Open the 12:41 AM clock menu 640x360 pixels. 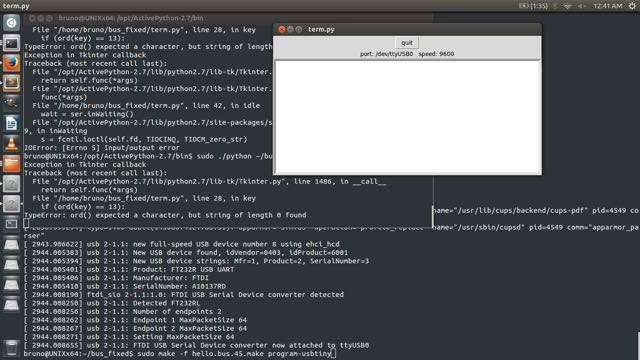click(x=608, y=6)
